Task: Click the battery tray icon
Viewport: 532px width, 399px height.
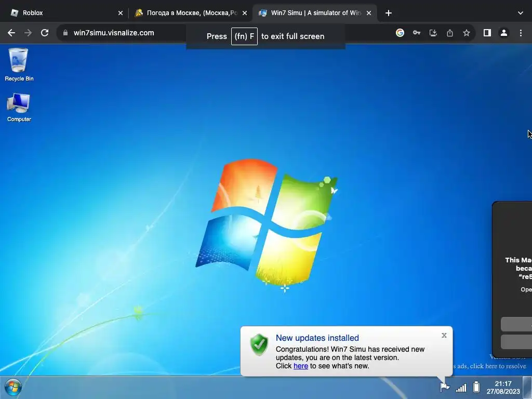Action: click(x=476, y=387)
